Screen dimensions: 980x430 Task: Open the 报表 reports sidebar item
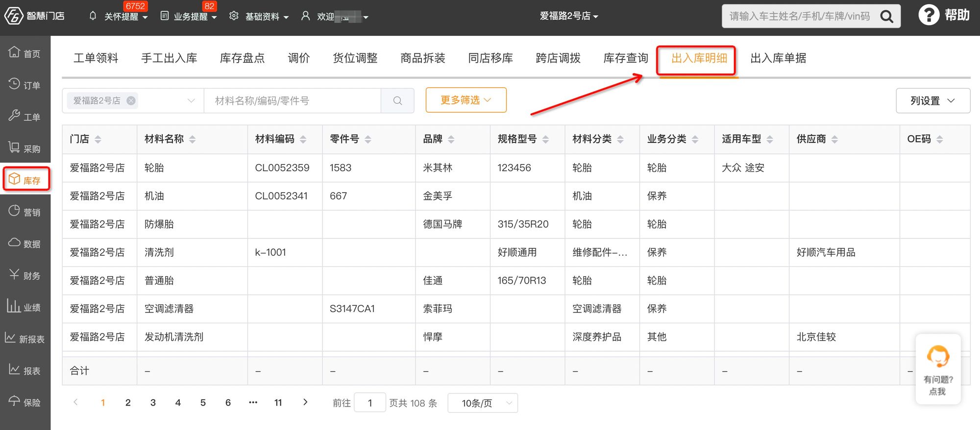[25, 370]
